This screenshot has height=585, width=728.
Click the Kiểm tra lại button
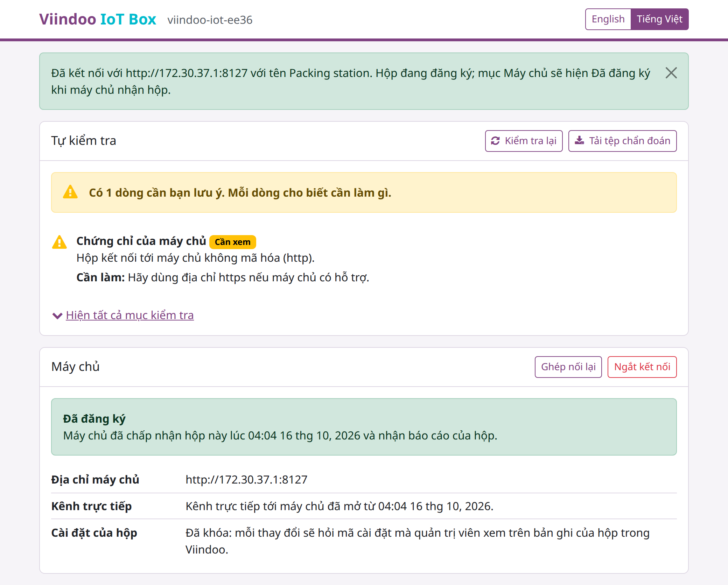[x=524, y=141]
